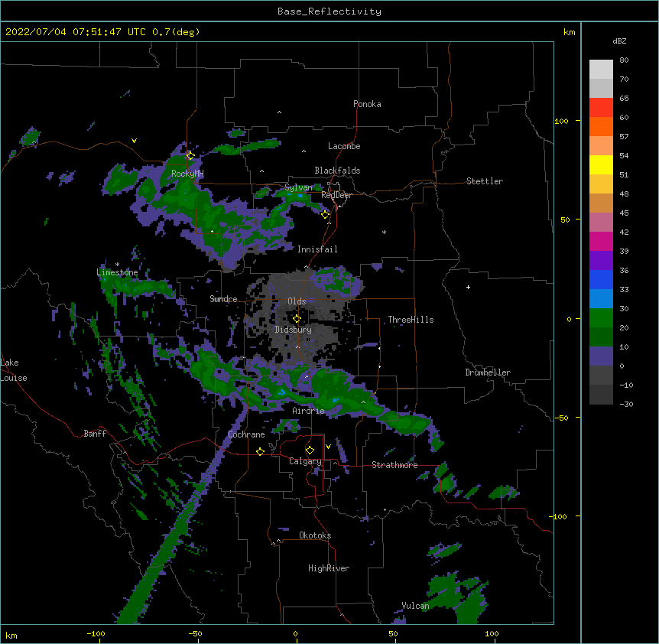The height and width of the screenshot is (644, 659).
Task: Click the Blackfalds label
Action: (x=337, y=171)
